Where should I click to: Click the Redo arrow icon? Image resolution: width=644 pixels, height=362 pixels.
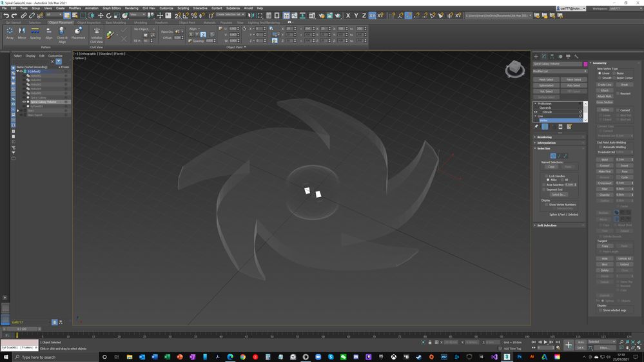[14, 15]
